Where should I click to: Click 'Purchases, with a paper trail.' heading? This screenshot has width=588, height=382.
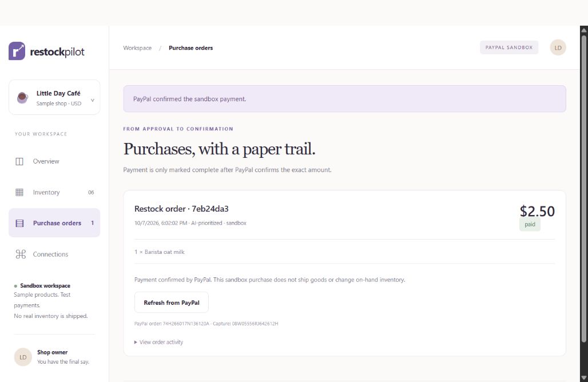tap(220, 149)
